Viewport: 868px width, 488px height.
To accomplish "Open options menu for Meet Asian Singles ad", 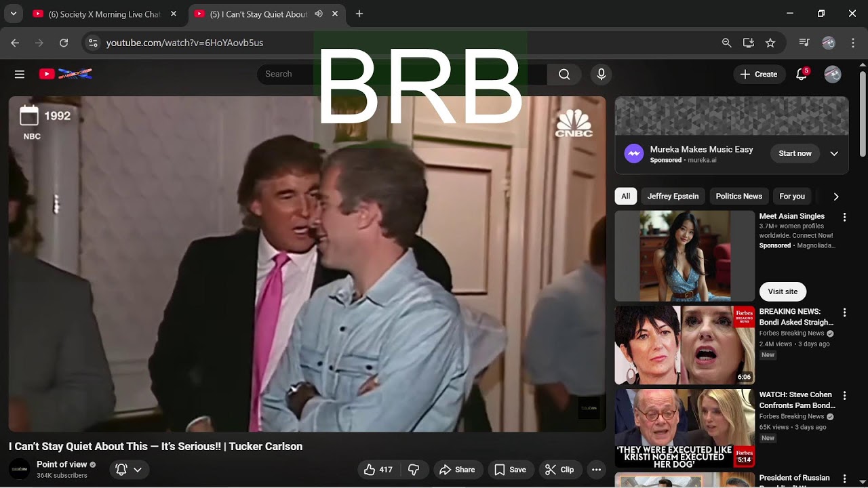I will pos(844,217).
